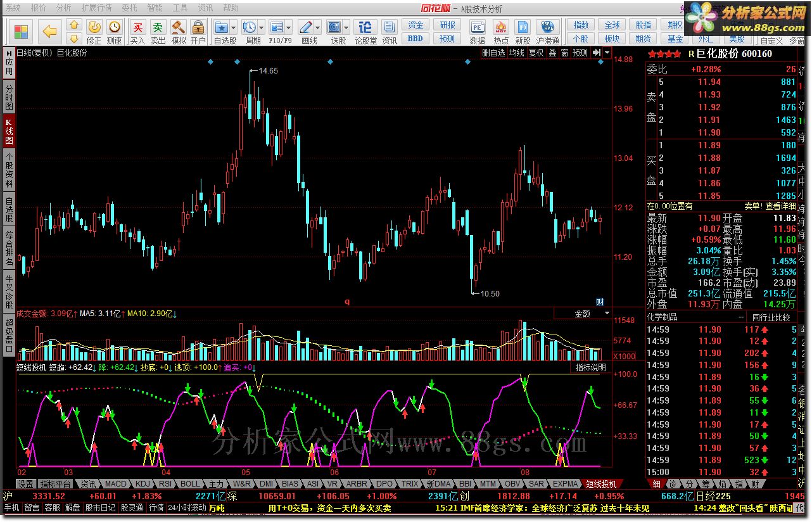
Task: Expand the 周期 dropdown arrow
Action: 261,28
